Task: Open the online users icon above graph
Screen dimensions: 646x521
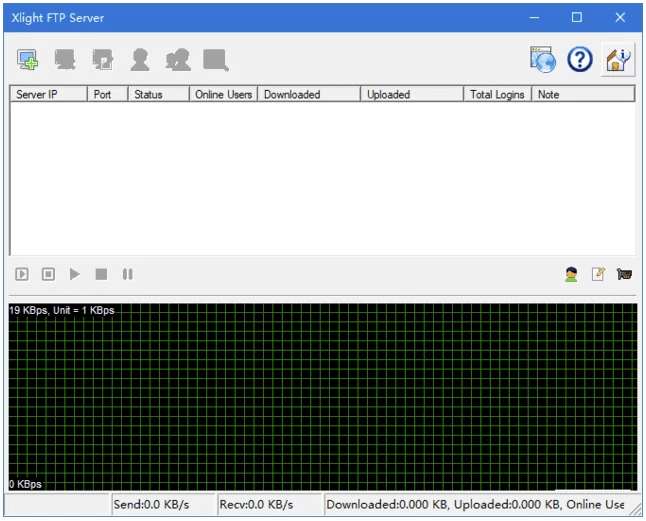Action: (x=571, y=274)
